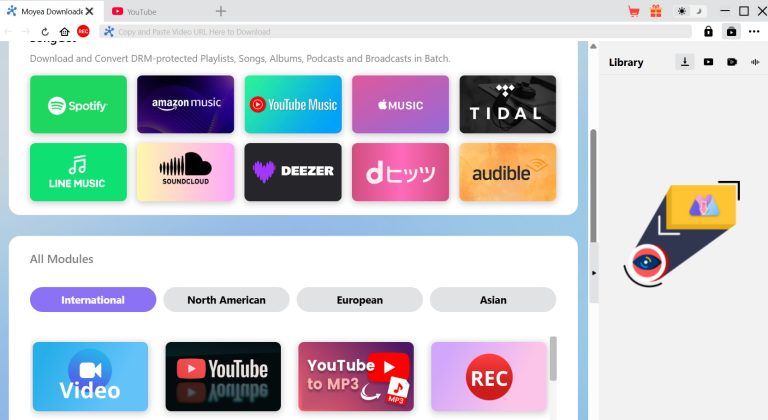768x420 pixels.
Task: Show recorded videos in Library
Action: pyautogui.click(x=732, y=62)
